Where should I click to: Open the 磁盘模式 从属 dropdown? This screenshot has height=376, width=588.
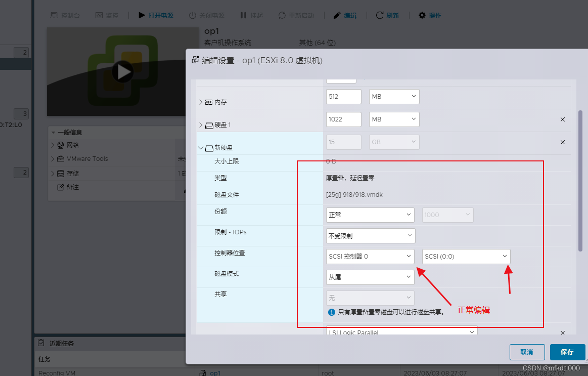(x=370, y=277)
